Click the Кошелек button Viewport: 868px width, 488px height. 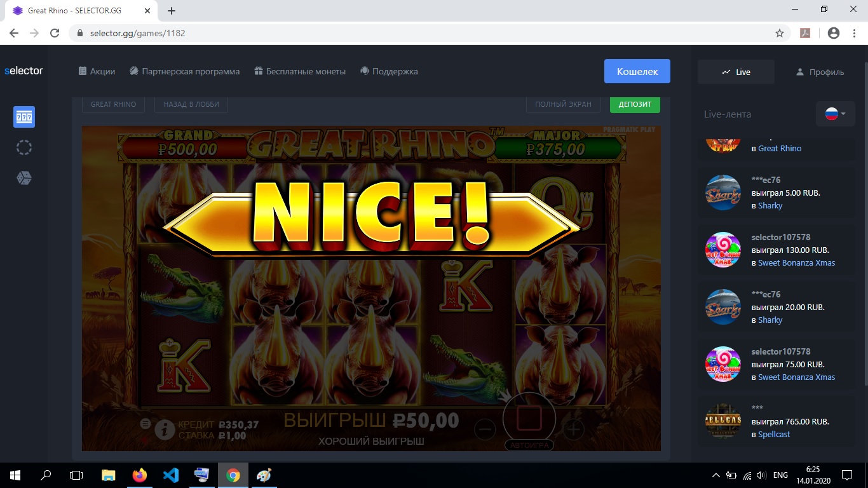[x=637, y=71]
